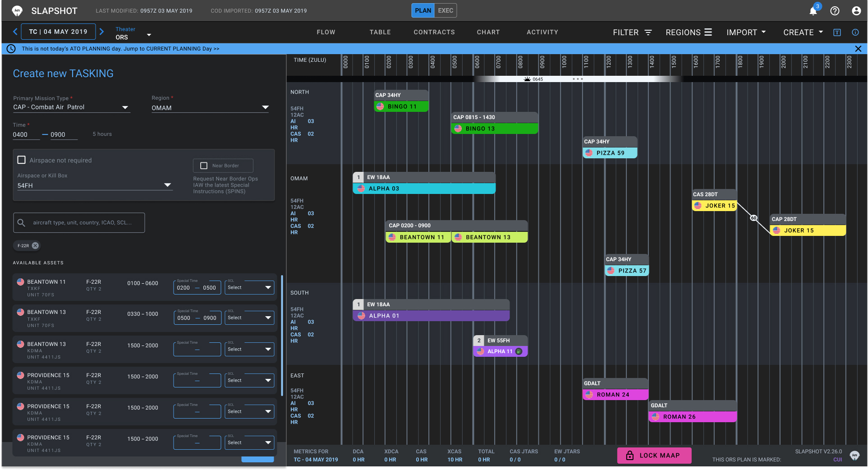Click the Time start 0400 field
868x470 pixels.
pyautogui.click(x=26, y=134)
